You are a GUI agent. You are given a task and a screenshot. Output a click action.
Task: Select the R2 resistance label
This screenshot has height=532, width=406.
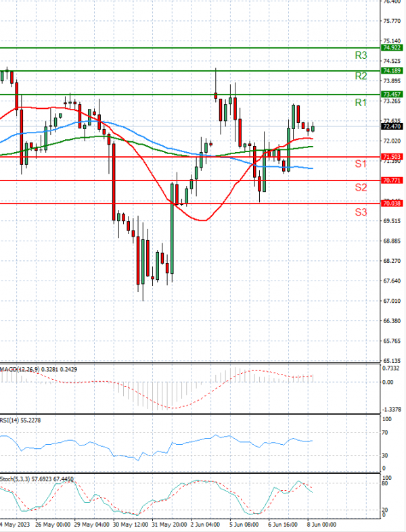(361, 76)
